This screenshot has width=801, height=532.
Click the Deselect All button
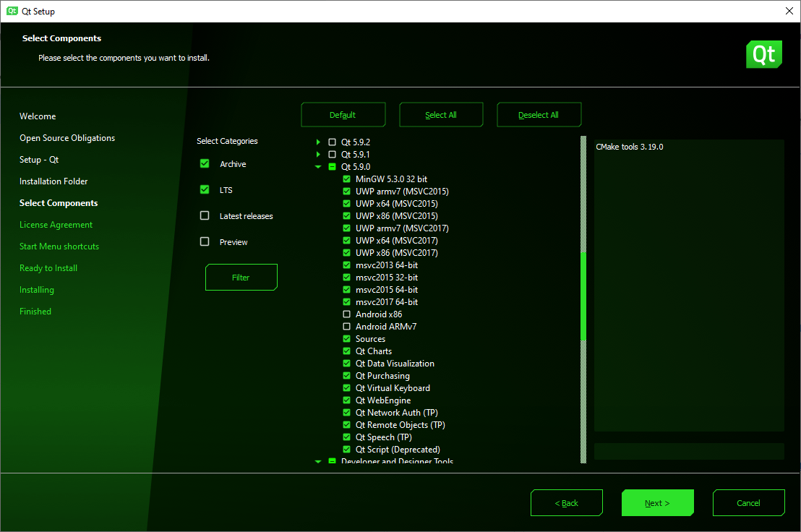(539, 115)
